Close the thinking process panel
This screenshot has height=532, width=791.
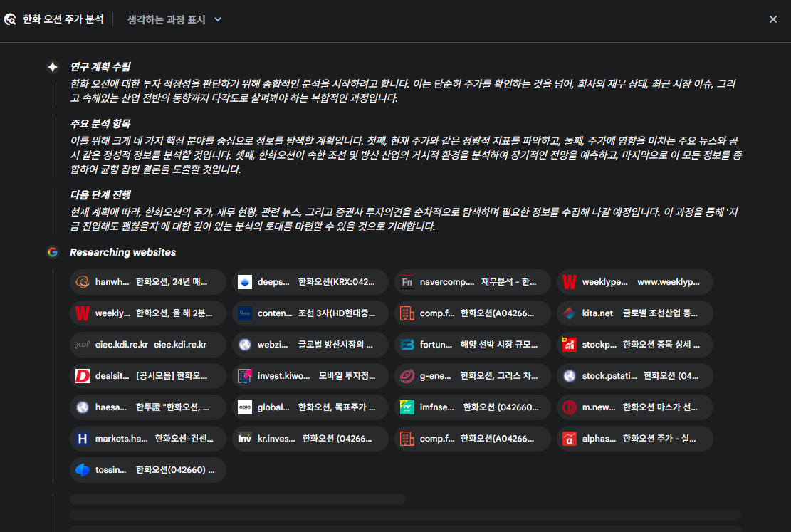click(772, 19)
